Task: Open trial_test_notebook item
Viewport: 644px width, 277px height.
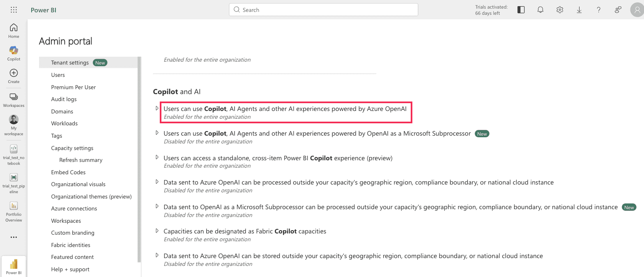Action: tap(14, 155)
